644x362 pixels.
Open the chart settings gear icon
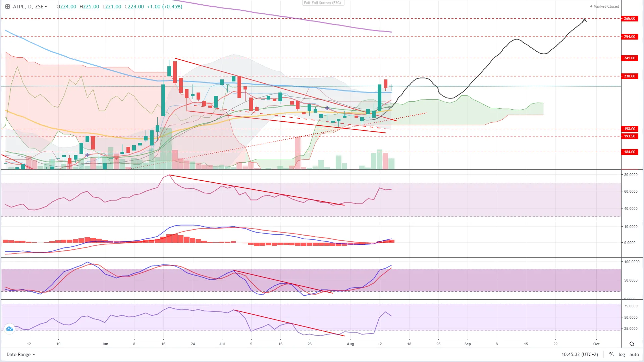pyautogui.click(x=632, y=344)
